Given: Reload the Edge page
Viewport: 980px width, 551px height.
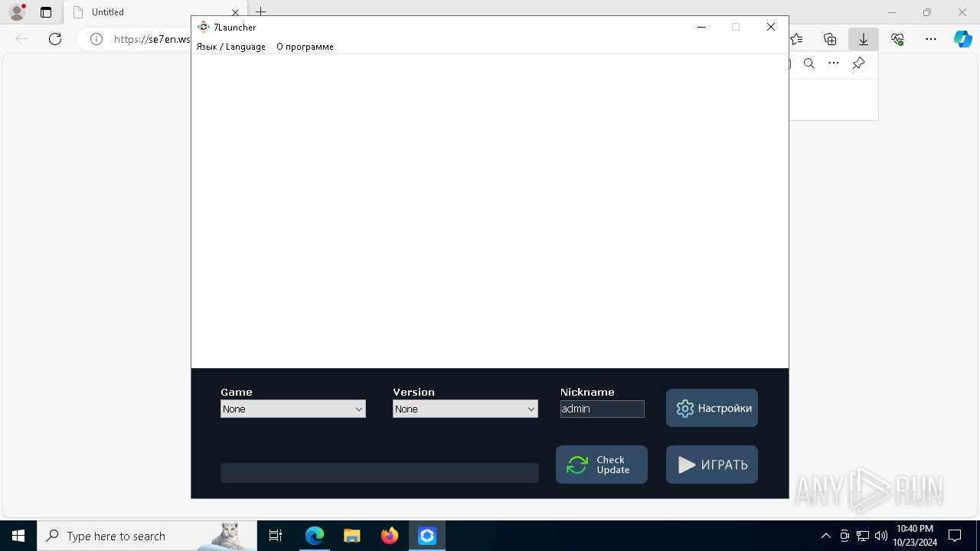Looking at the screenshot, I should pyautogui.click(x=55, y=39).
